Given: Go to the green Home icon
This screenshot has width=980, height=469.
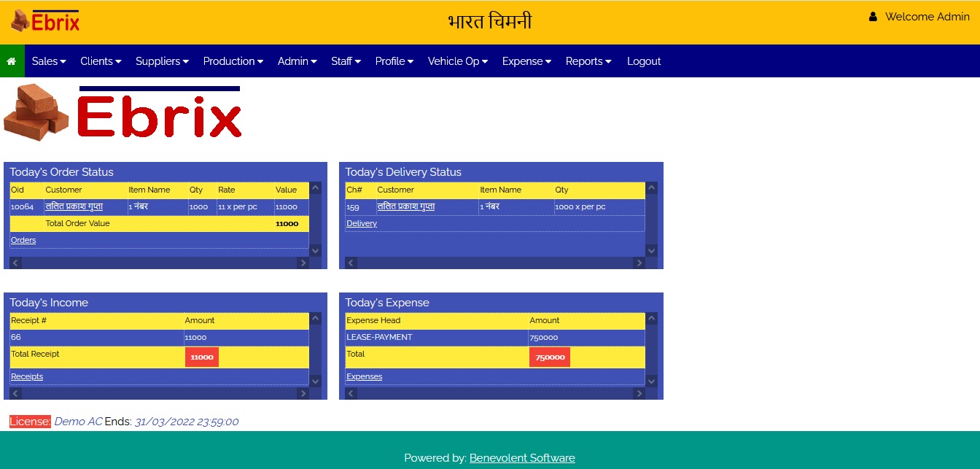Looking at the screenshot, I should (12, 61).
